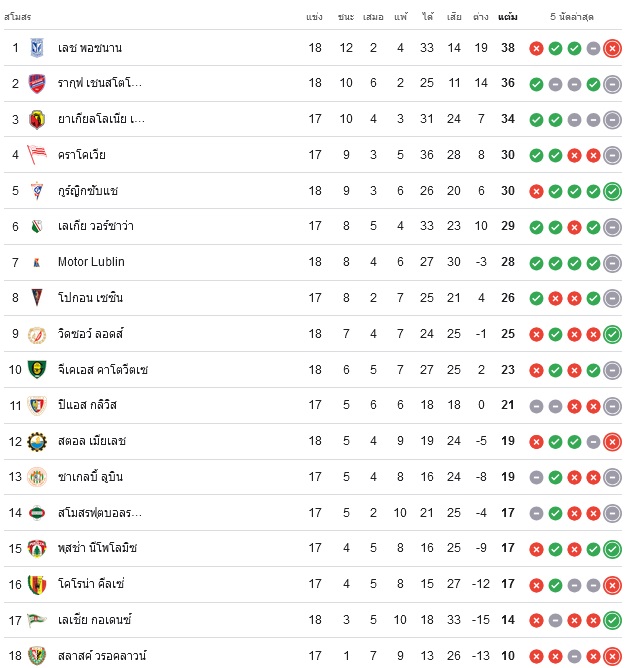Click Górnik Zabrze's latest green win indicator
Screen dimensions: 630x668
[x=612, y=191]
